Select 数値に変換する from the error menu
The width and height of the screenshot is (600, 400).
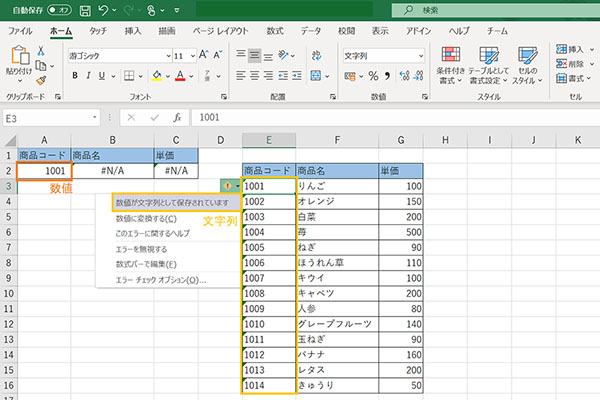pyautogui.click(x=146, y=218)
